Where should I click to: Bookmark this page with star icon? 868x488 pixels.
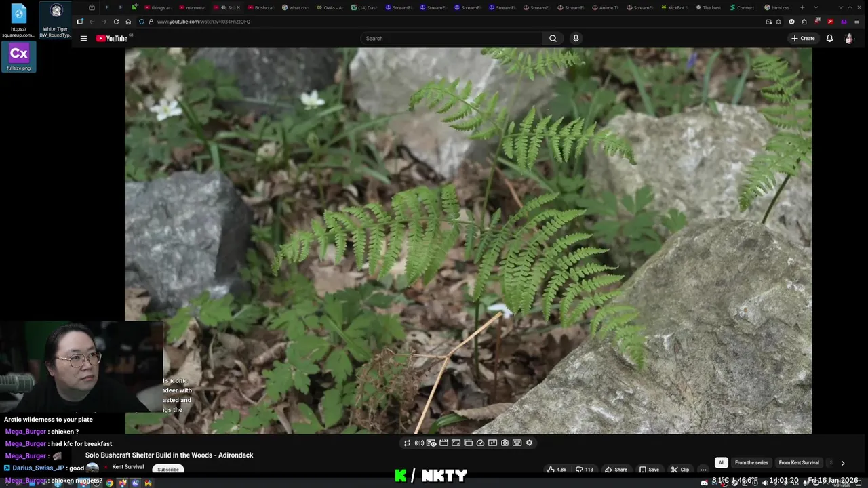(x=778, y=22)
